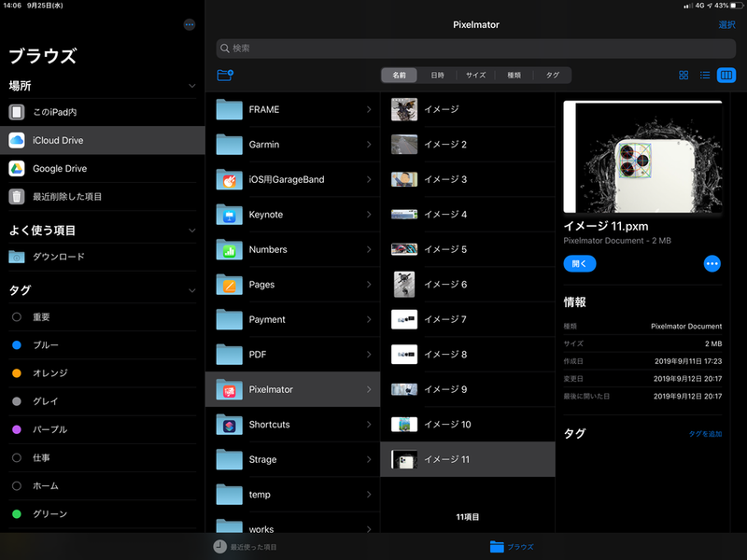
Task: Expand Garmin folder via its chevron
Action: (369, 145)
